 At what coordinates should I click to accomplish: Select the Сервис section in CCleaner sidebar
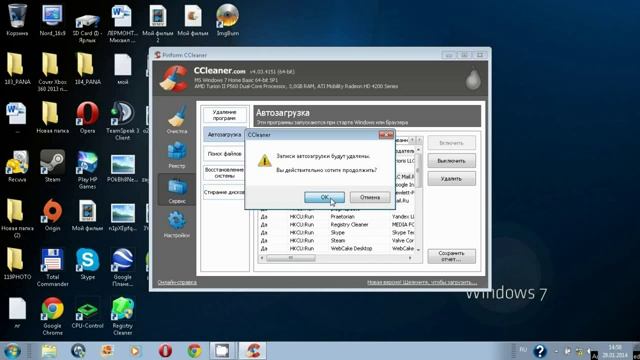click(x=177, y=190)
